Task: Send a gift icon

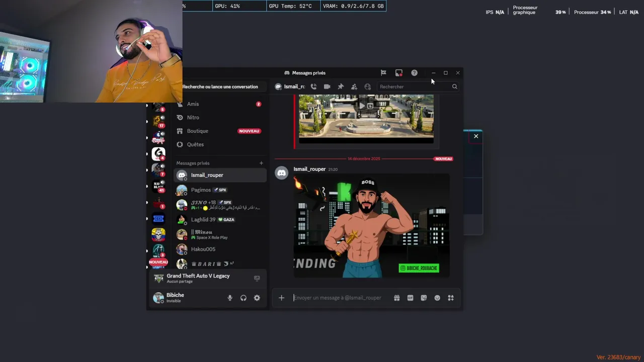Action: click(x=397, y=298)
